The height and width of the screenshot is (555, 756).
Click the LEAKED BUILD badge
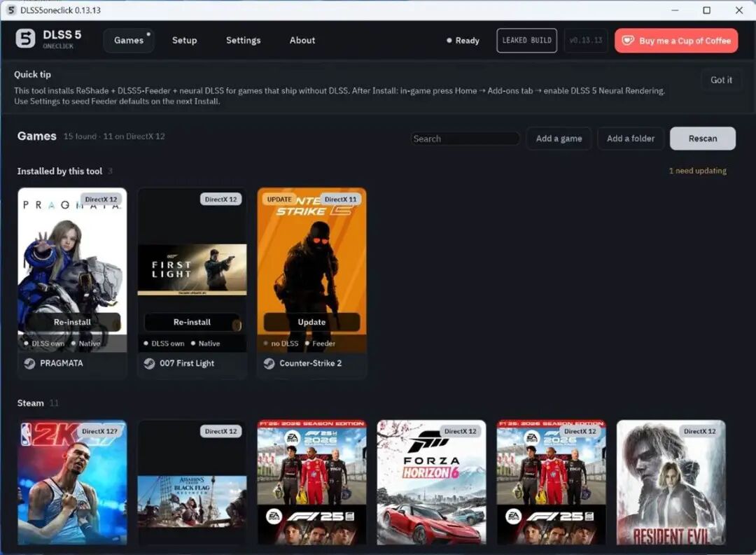[526, 41]
